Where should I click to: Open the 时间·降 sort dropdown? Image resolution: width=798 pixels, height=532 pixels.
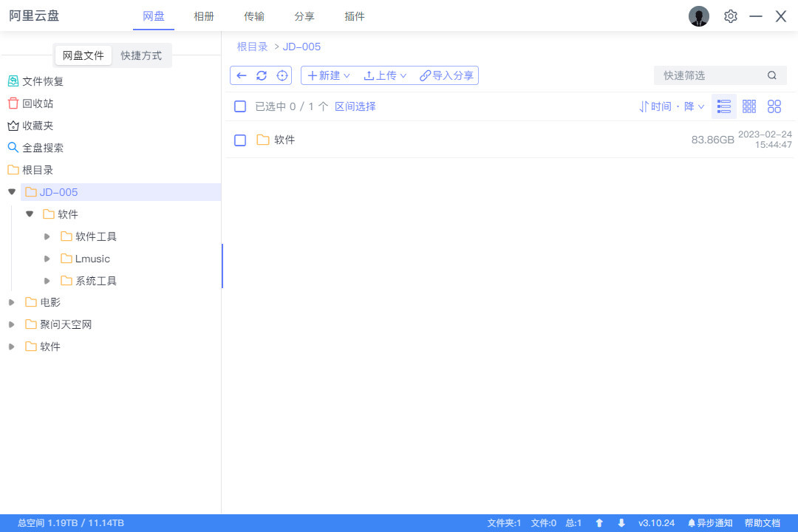(672, 106)
